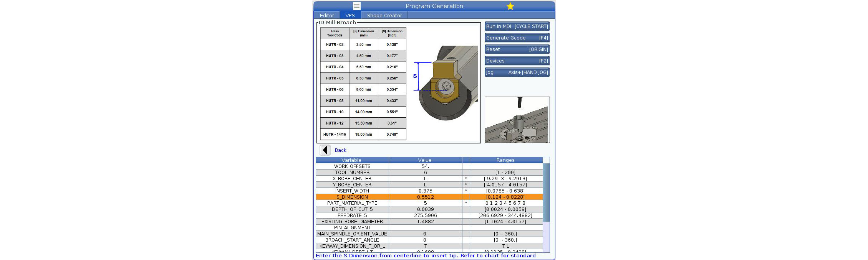Viewport: 868px width, 260px height.
Task: Click Run in MDI button
Action: coord(517,26)
